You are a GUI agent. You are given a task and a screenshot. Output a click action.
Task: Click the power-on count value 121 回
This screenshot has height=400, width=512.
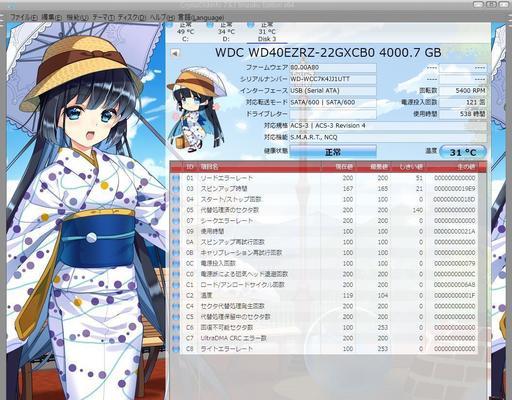(463, 102)
